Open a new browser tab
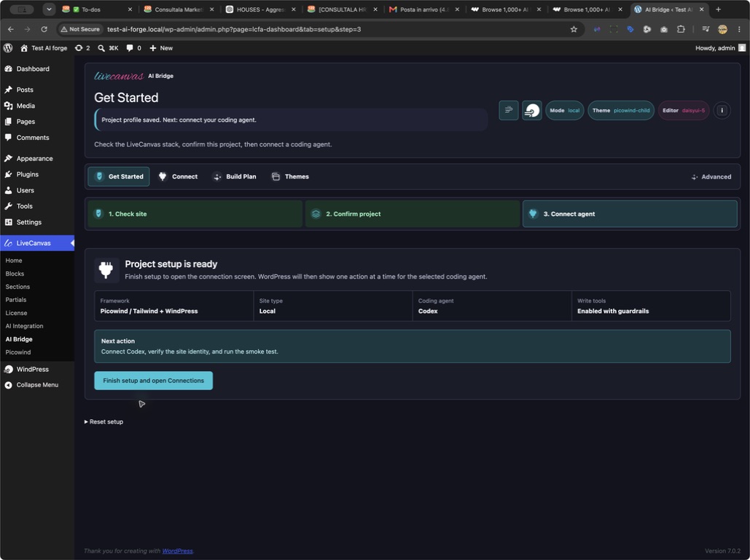This screenshot has width=750, height=560. point(718,9)
